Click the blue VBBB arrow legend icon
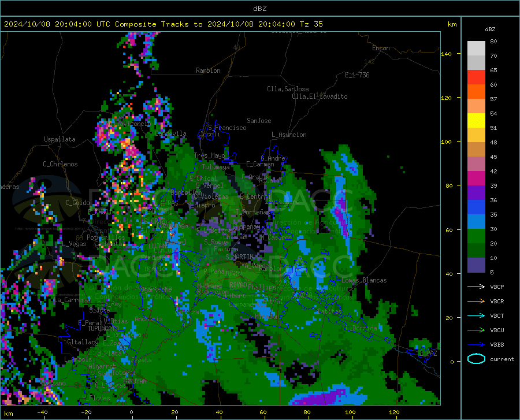Screen dimensions: 520x420 click(476, 344)
